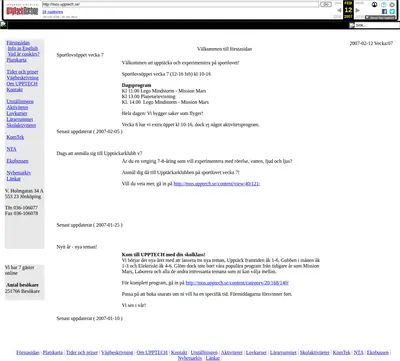Click the Nytt år - nya teman! headline
Image resolution: width=400 pixels, height=361 pixels.
point(77,247)
